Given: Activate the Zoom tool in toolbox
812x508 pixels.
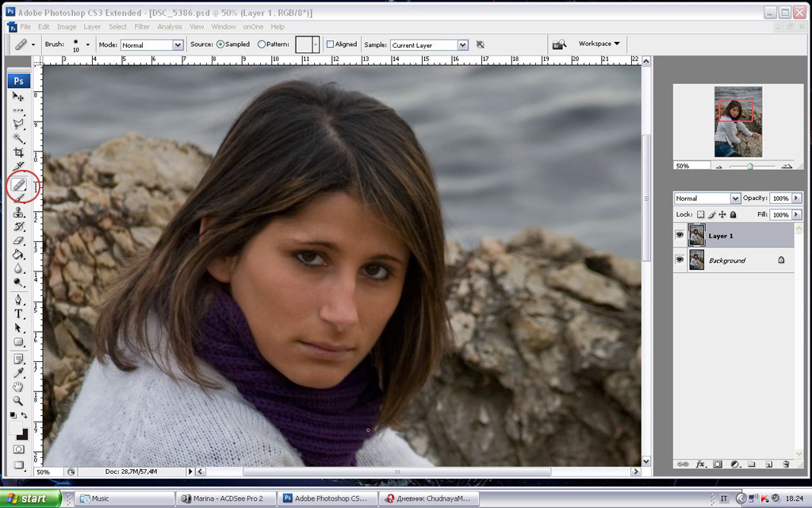Looking at the screenshot, I should [19, 400].
